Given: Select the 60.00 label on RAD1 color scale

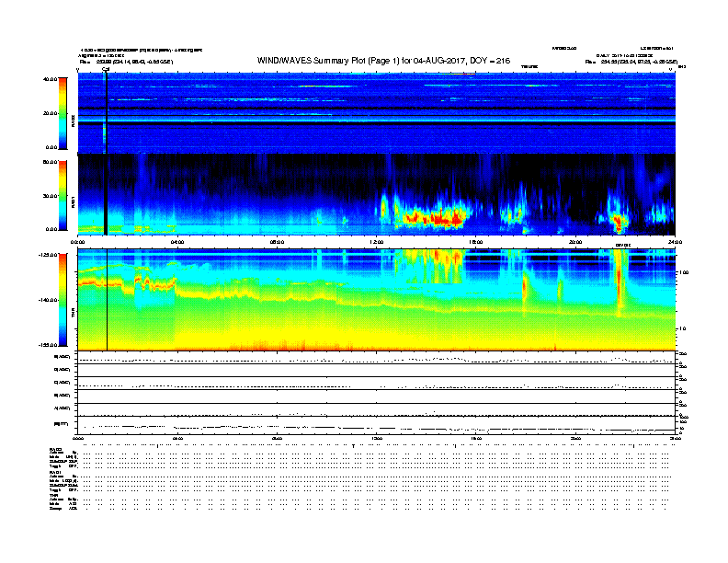Looking at the screenshot, I should click(50, 162).
